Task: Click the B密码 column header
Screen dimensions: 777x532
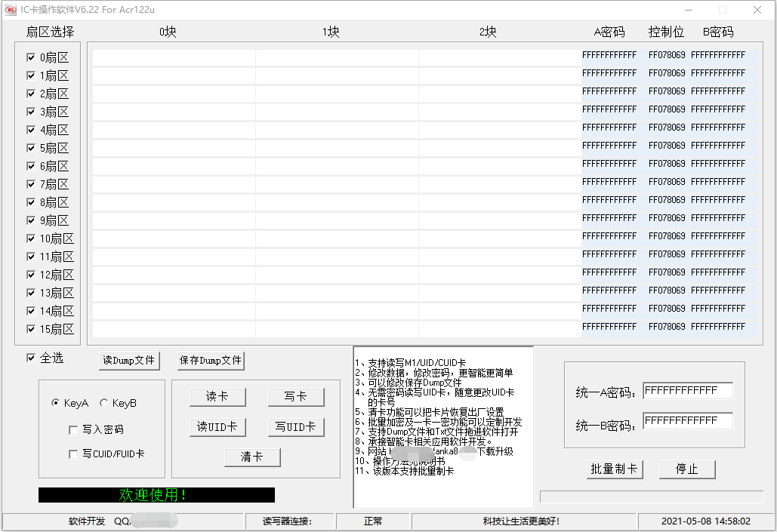Action: tap(718, 32)
